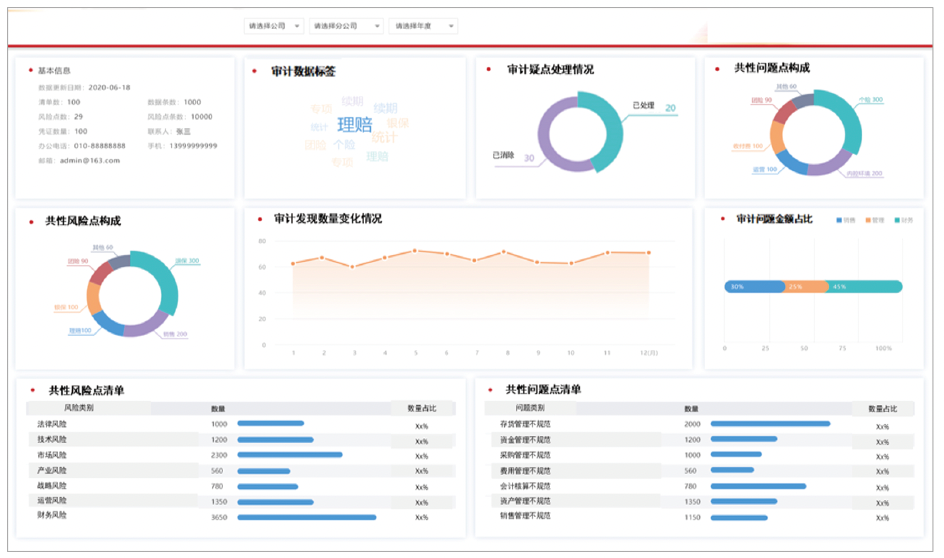Click the 问题类别 column header
The image size is (944, 558).
[530, 408]
